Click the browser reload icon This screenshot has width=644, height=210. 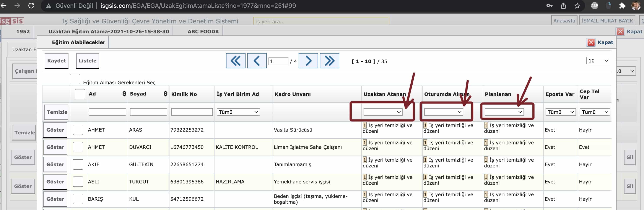click(31, 5)
